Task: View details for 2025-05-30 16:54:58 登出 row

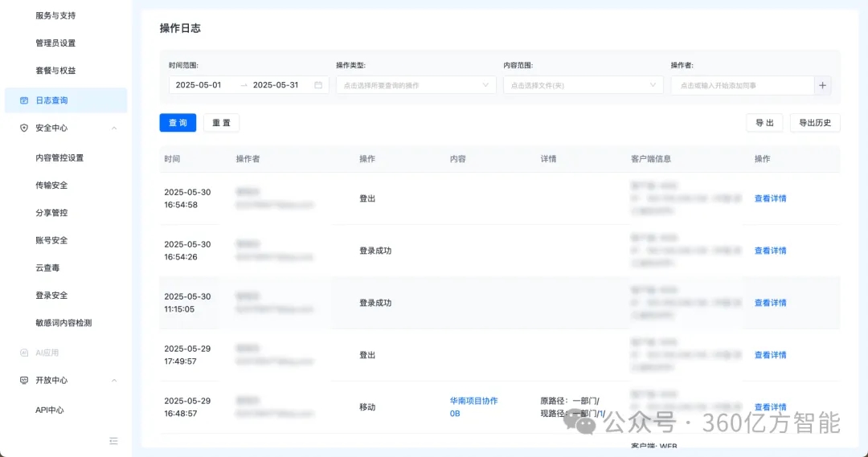Action: [770, 198]
